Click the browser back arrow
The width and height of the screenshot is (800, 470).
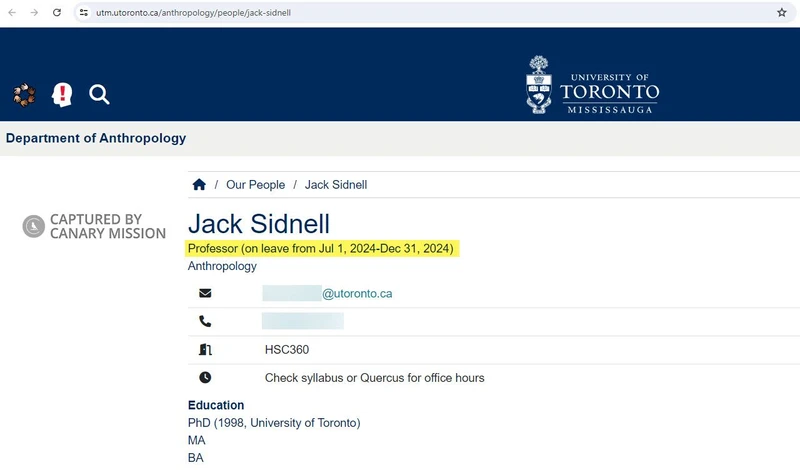(x=12, y=12)
